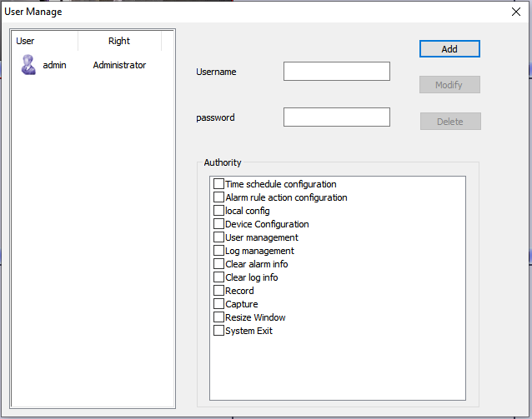532x419 pixels.
Task: Enable Clear alarm info permission
Action: [x=219, y=264]
